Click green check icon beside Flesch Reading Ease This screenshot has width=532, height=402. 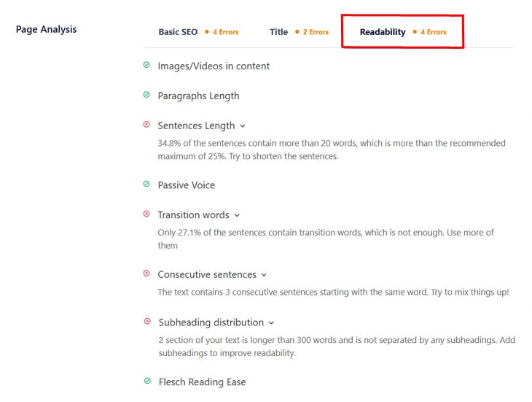[148, 381]
